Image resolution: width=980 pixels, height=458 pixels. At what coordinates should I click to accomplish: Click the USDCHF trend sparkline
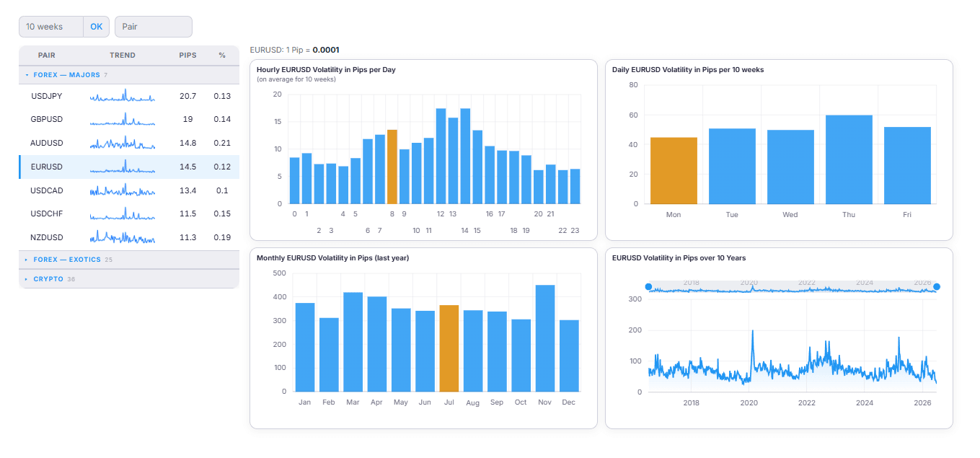tap(123, 214)
